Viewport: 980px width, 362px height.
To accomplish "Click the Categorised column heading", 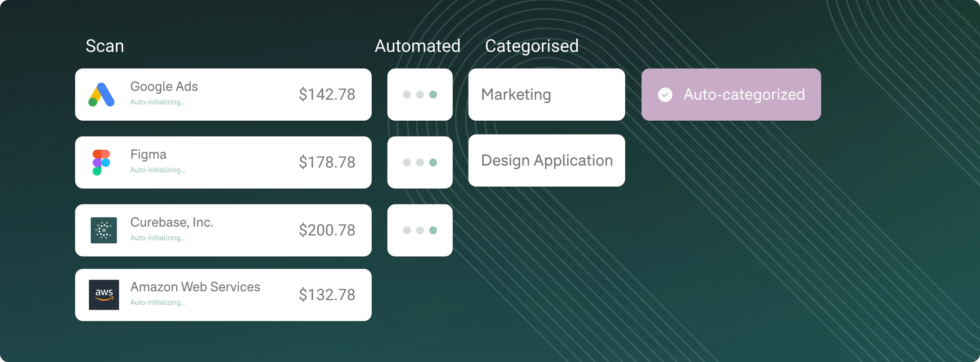I will pos(532,46).
